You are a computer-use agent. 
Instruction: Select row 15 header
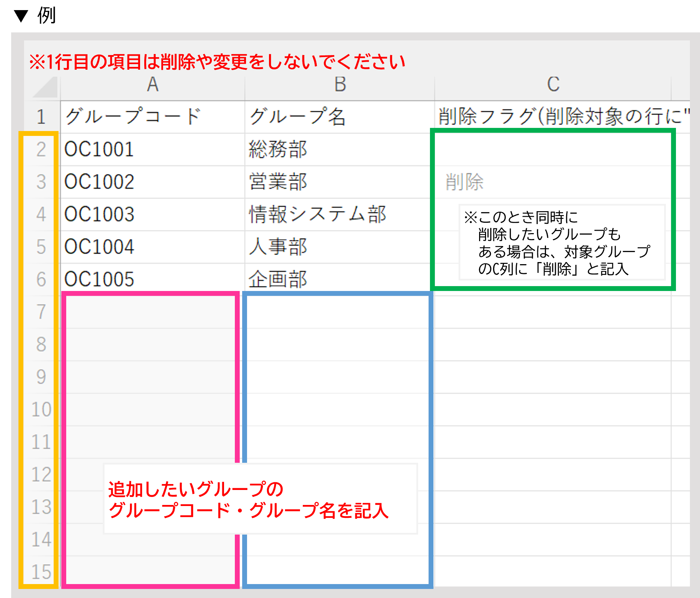(x=41, y=572)
